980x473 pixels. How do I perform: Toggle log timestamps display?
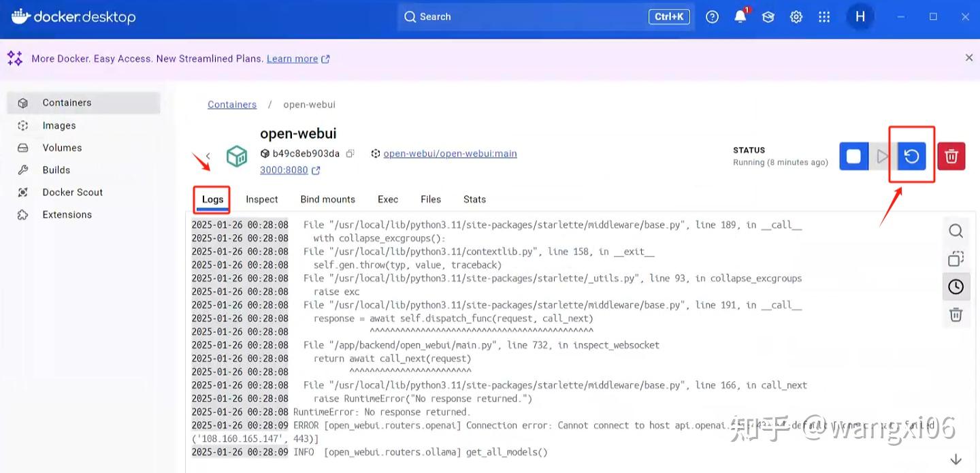(955, 287)
